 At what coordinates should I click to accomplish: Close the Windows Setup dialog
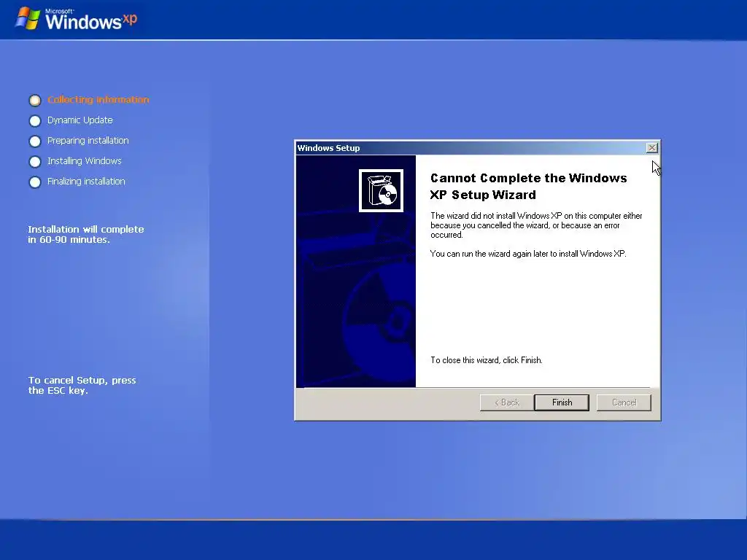tap(651, 147)
